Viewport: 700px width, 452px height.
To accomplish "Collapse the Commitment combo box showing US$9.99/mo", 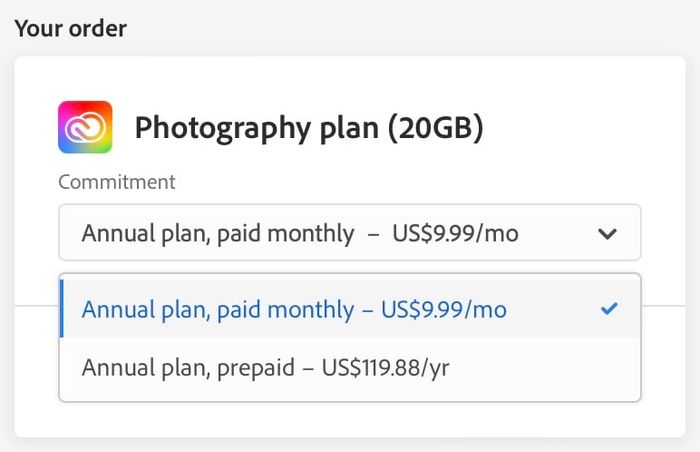I will click(x=350, y=233).
